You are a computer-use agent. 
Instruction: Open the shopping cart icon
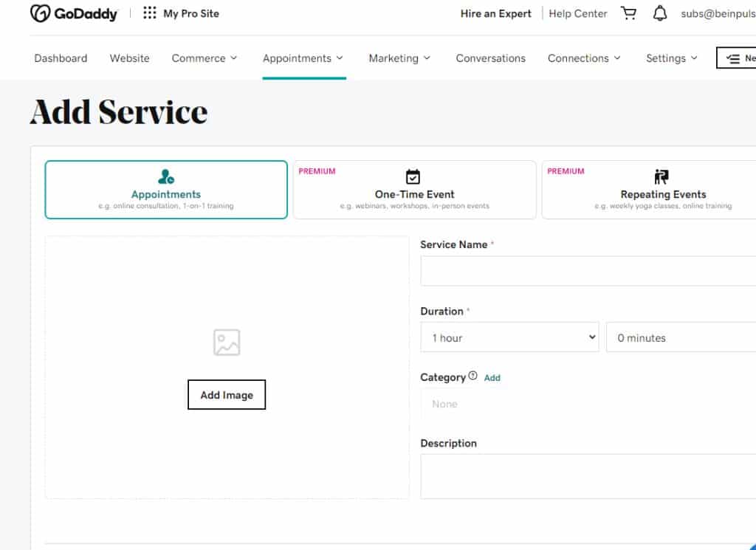pos(628,13)
